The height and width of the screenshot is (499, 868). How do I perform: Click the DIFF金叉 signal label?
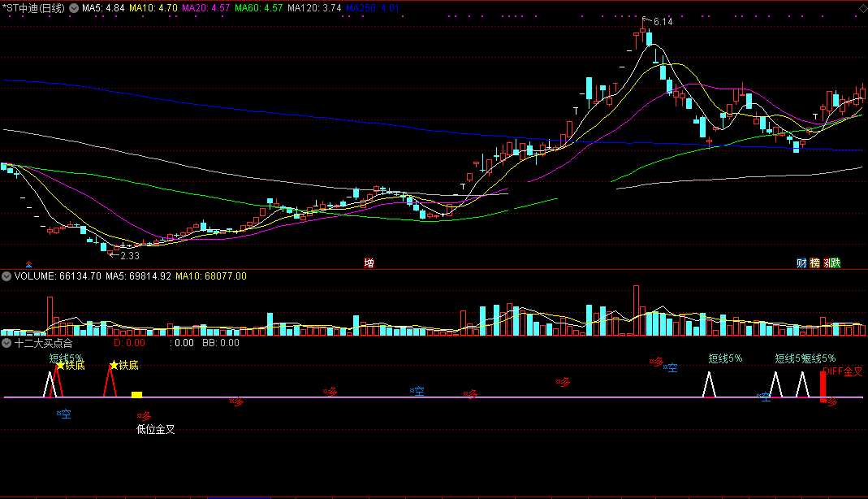coord(843,371)
